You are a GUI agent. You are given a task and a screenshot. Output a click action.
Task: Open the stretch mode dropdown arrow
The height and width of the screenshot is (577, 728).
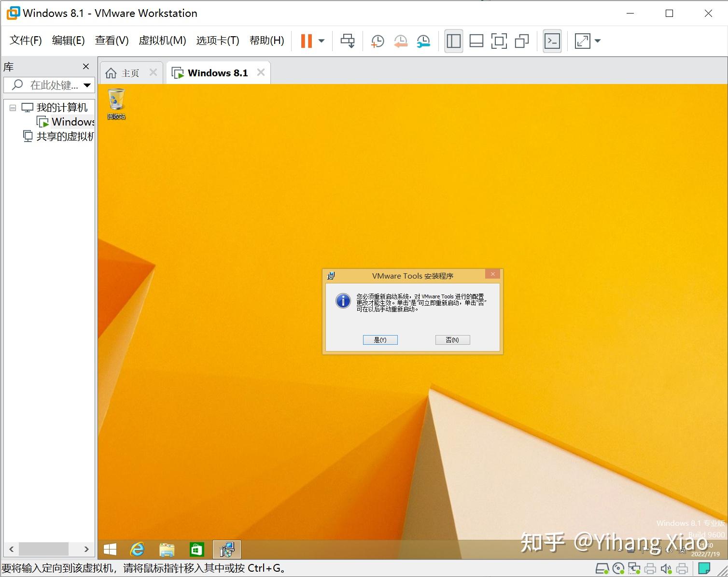pos(598,41)
